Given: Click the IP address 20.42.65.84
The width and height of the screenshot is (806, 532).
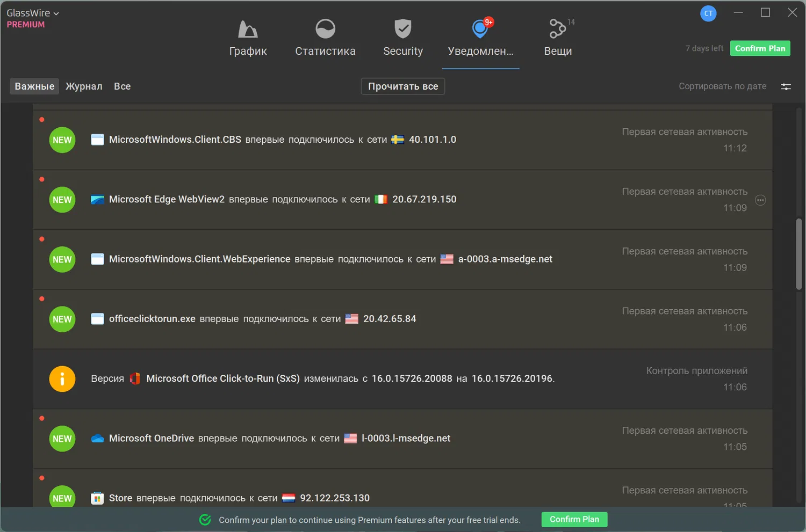Looking at the screenshot, I should point(390,319).
